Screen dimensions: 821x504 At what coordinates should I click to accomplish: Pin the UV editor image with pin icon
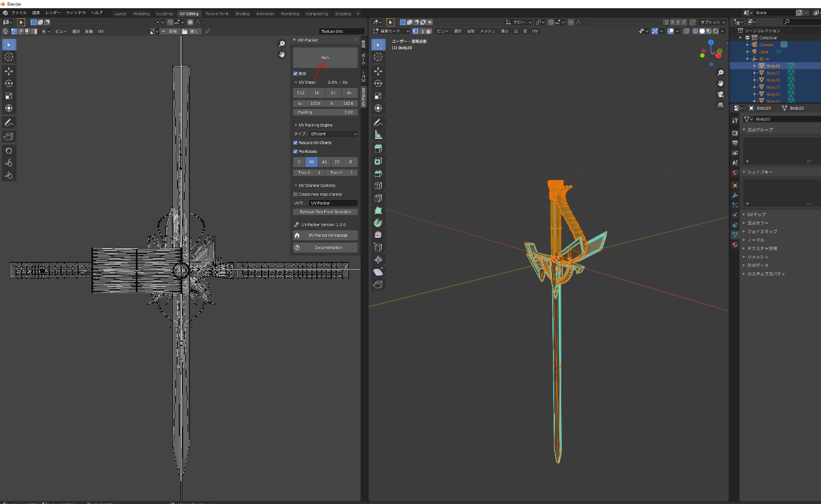[x=208, y=31]
